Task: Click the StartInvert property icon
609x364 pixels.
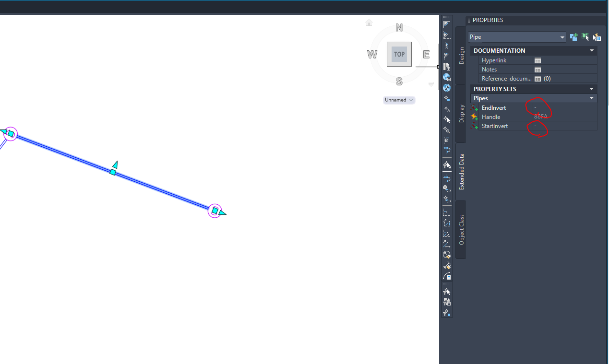Action: pos(475,126)
